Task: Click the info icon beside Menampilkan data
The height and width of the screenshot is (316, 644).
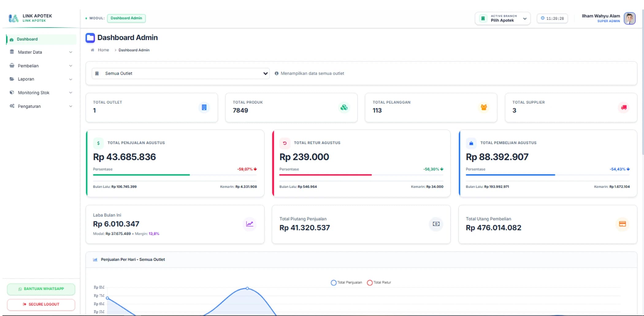Action: click(277, 73)
